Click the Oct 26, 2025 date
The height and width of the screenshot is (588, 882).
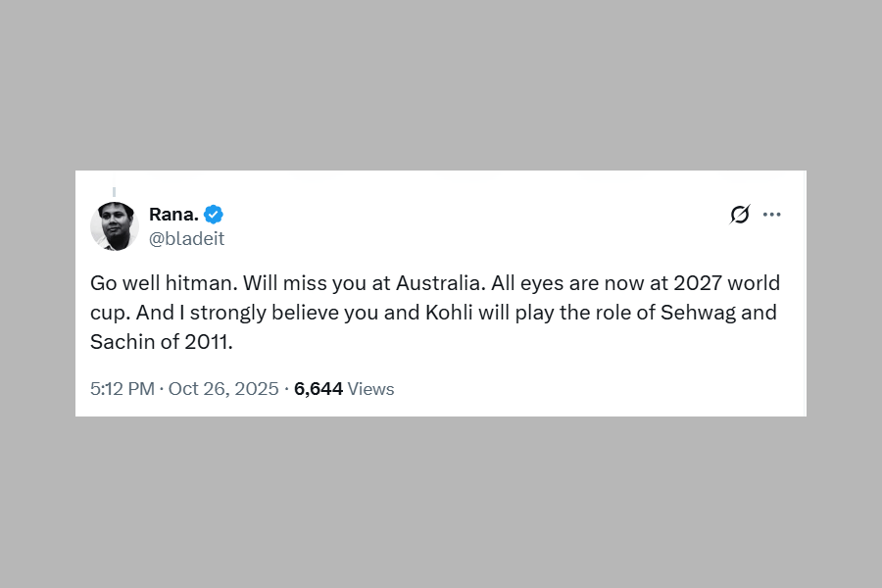pyautogui.click(x=223, y=389)
